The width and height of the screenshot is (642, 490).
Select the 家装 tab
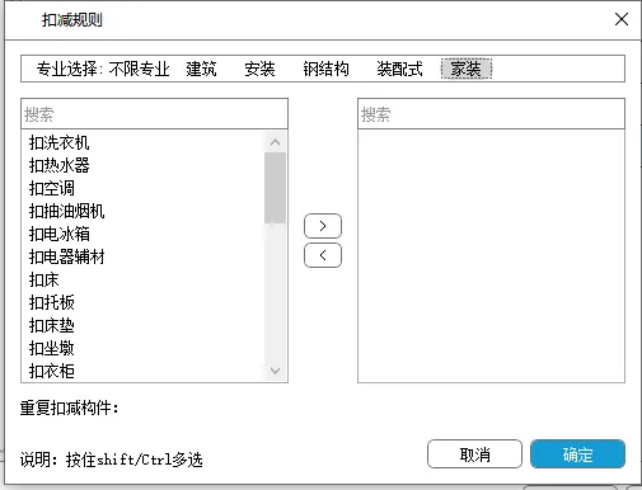tap(466, 69)
